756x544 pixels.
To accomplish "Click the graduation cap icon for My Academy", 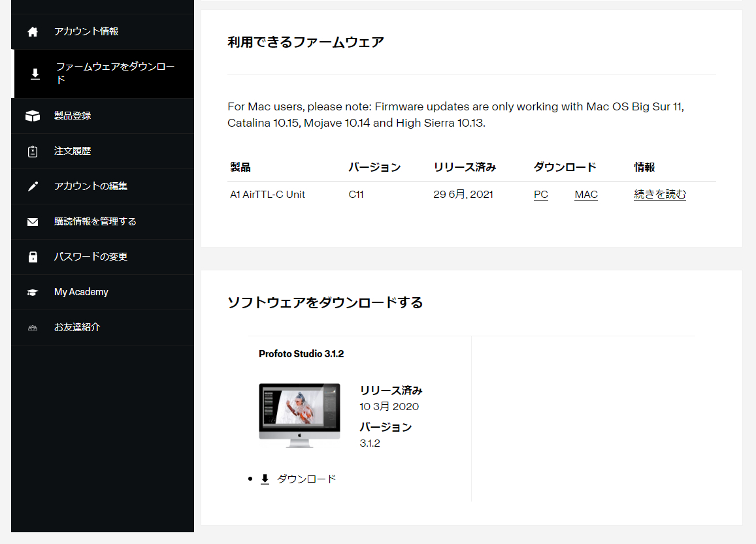I will click(x=32, y=293).
